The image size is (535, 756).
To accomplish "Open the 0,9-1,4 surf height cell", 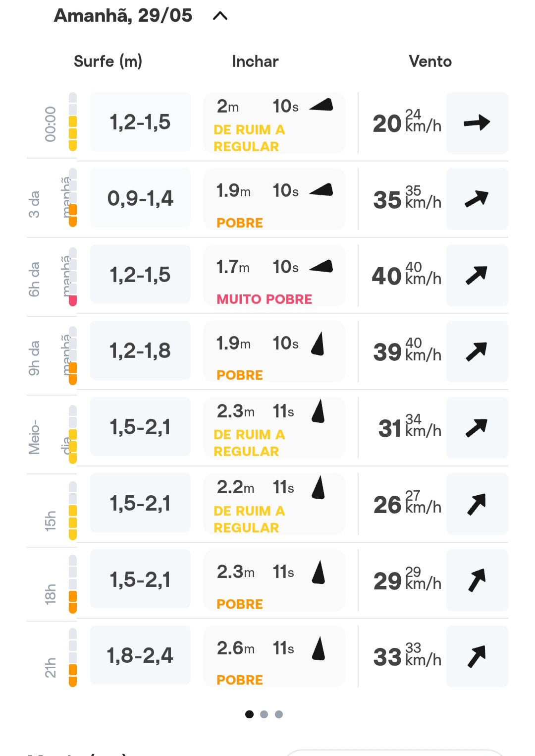I will tap(140, 198).
